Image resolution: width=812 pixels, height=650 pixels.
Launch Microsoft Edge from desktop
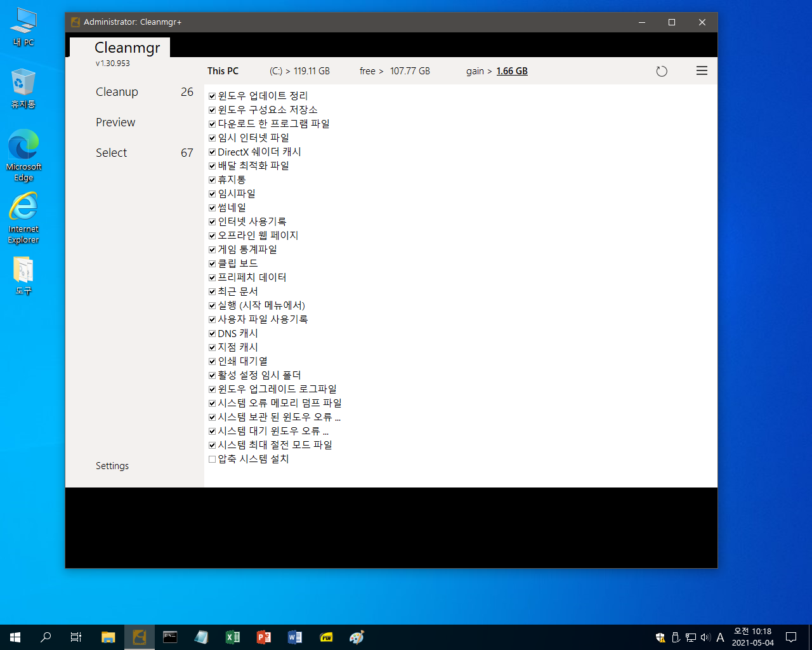coord(23,156)
